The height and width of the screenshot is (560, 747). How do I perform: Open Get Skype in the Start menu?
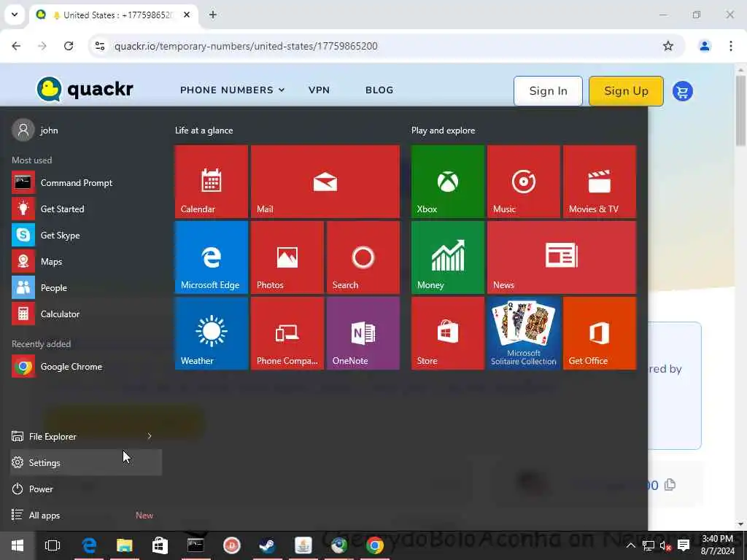(86, 236)
